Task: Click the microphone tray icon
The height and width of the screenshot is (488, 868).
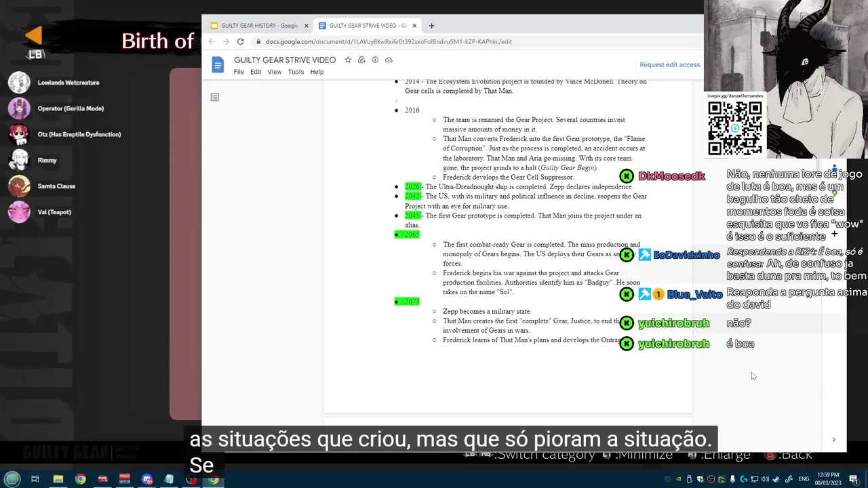Action: (732, 479)
